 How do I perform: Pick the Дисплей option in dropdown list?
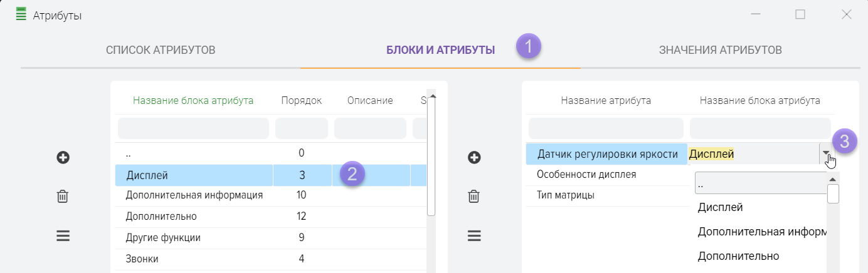720,207
